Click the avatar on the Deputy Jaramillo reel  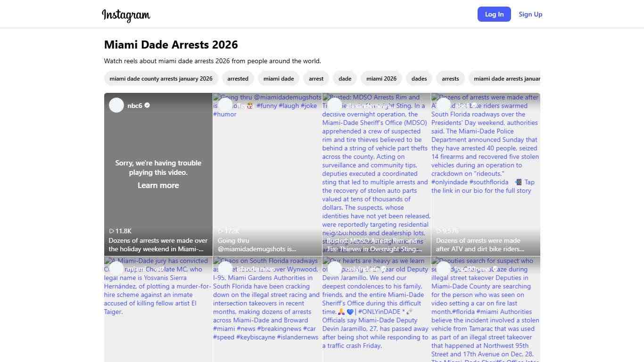pyautogui.click(x=334, y=269)
